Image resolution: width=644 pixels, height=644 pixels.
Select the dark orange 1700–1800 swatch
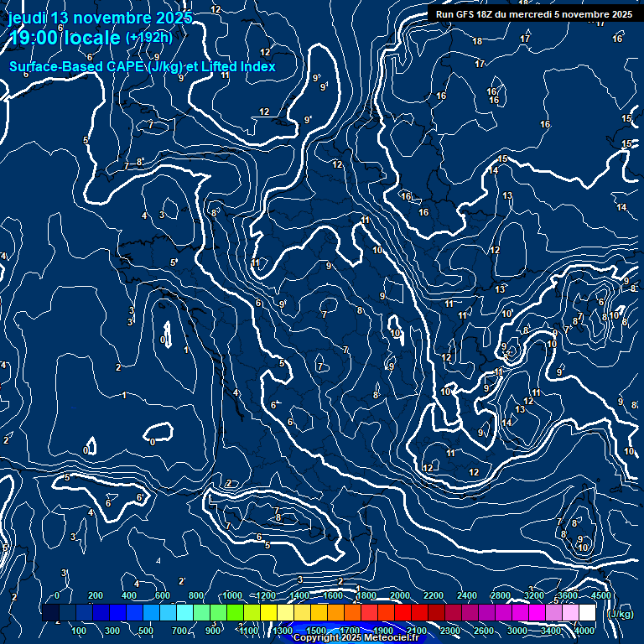click(x=352, y=612)
